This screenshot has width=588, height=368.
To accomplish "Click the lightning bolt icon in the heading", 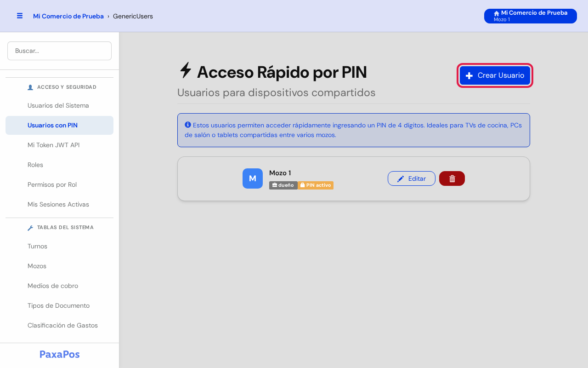I will click(x=186, y=70).
